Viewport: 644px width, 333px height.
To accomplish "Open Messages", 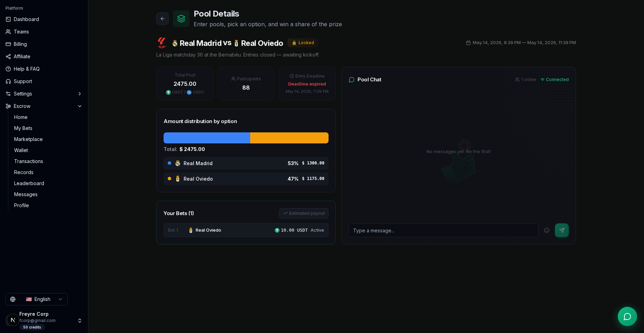I will click(x=26, y=194).
